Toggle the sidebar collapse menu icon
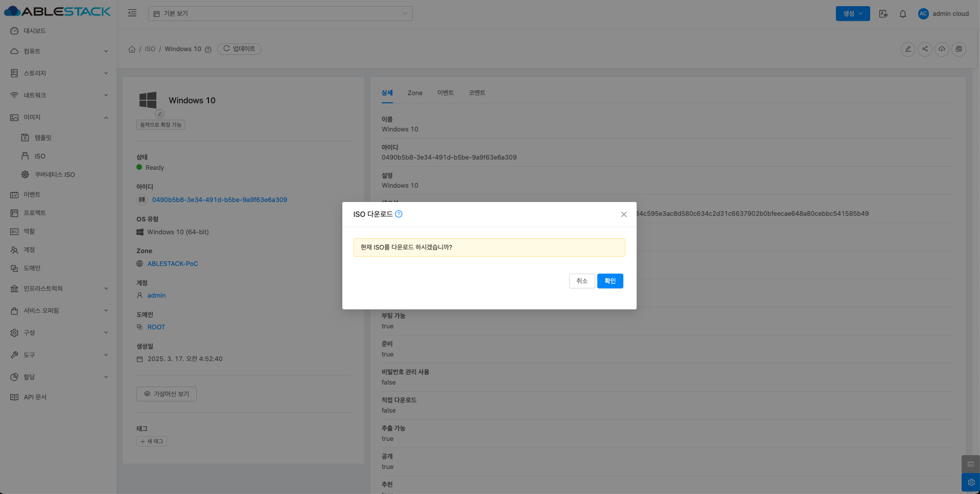The width and height of the screenshot is (980, 494). [132, 13]
